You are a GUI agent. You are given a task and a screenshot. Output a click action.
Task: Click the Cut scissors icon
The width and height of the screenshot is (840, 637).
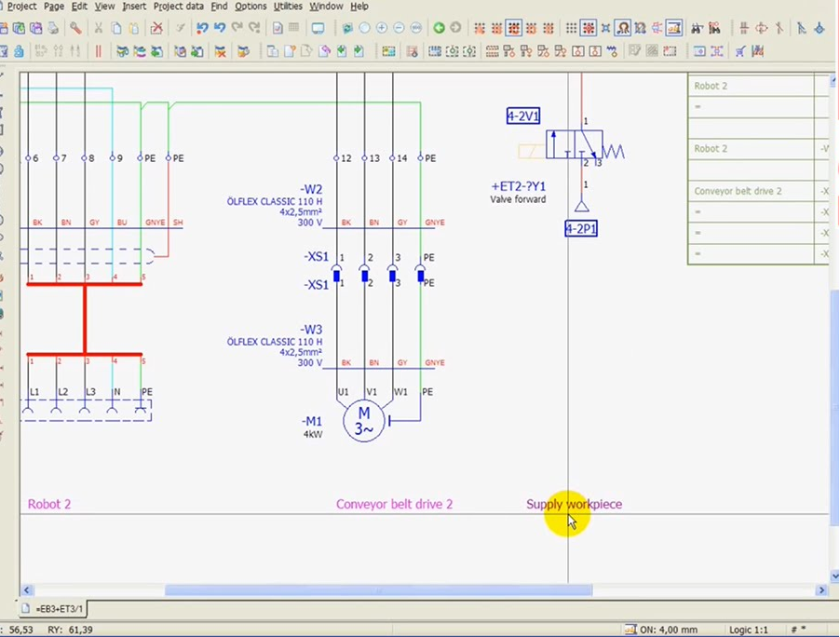point(98,28)
